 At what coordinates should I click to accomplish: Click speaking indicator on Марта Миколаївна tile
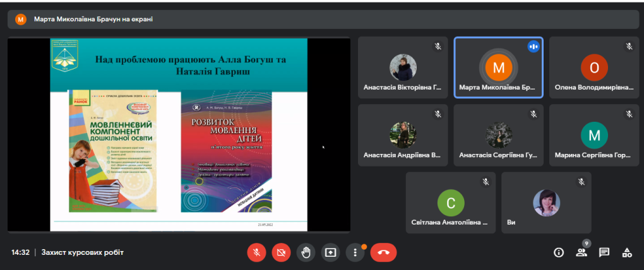pyautogui.click(x=534, y=46)
